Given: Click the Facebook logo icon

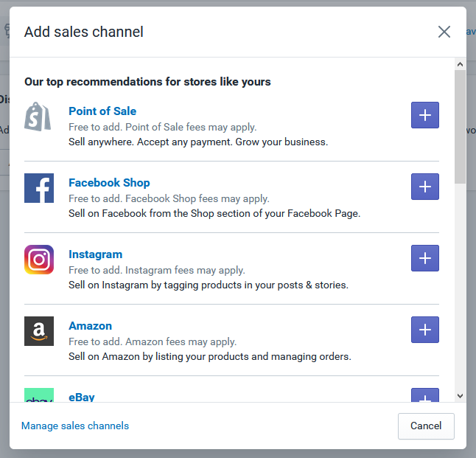Looking at the screenshot, I should [x=39, y=188].
